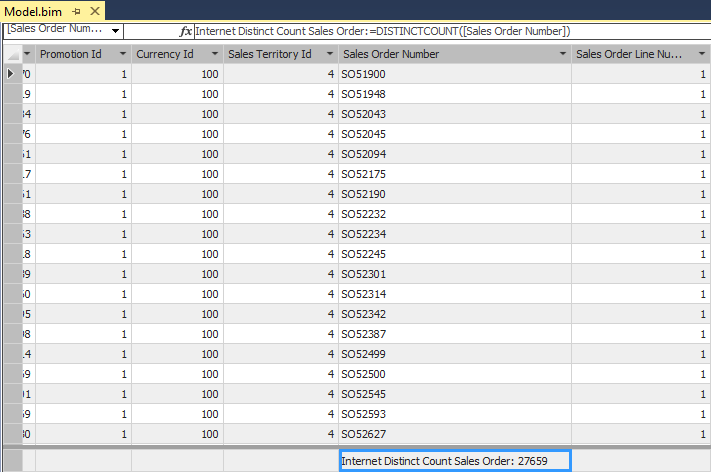The height and width of the screenshot is (472, 711).
Task: Select the Sales Territory Id column header
Action: (281, 54)
